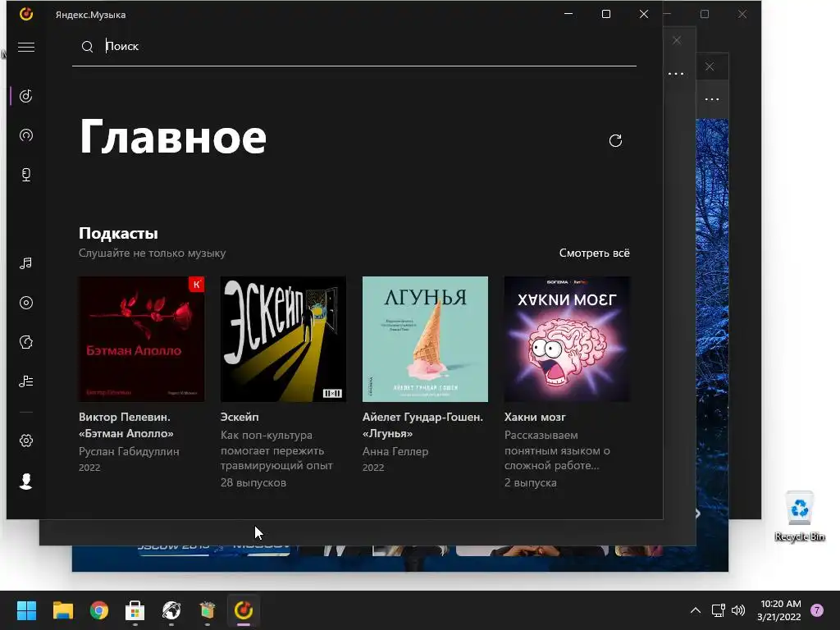
Task: Refresh the Главное page
Action: (615, 140)
